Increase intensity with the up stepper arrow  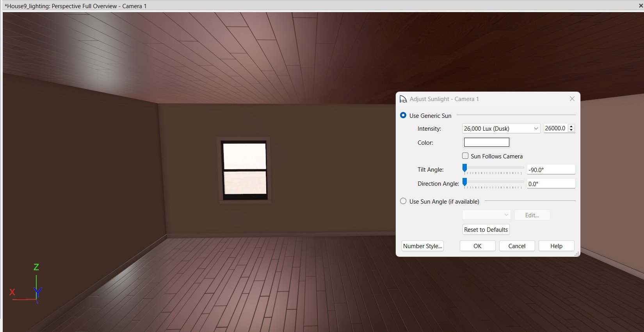tap(571, 126)
